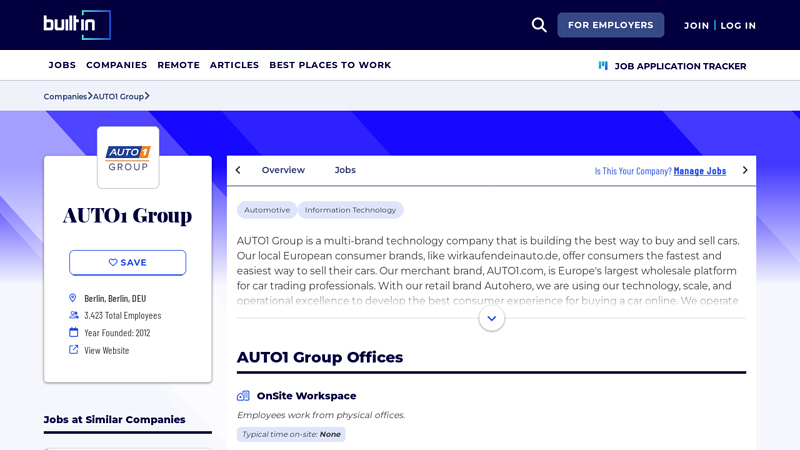The image size is (800, 450).
Task: Select the Information Technology tag
Action: pyautogui.click(x=351, y=210)
